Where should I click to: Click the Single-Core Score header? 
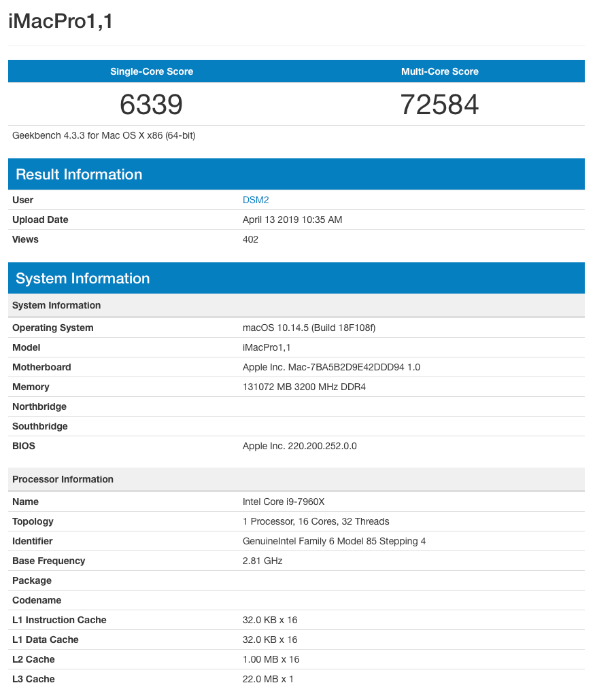[152, 71]
